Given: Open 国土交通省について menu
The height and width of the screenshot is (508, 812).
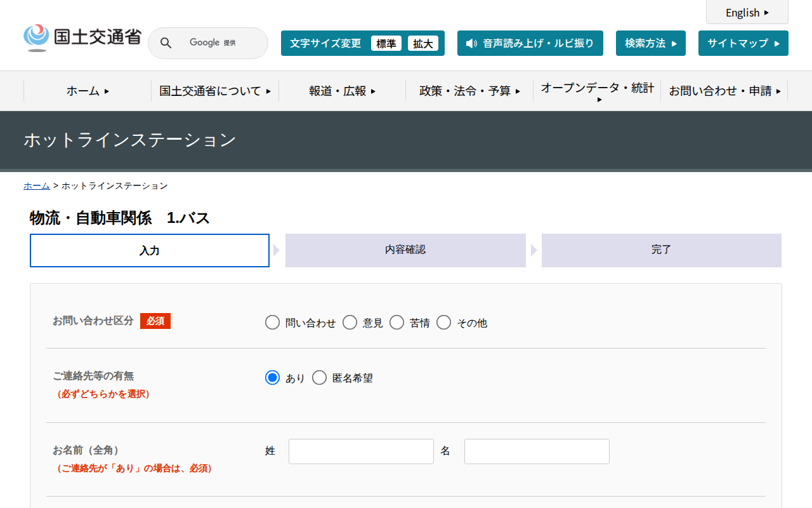Looking at the screenshot, I should pos(215,91).
